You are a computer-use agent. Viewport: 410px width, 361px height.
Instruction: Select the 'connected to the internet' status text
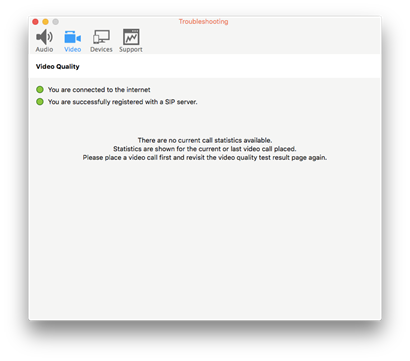[99, 90]
